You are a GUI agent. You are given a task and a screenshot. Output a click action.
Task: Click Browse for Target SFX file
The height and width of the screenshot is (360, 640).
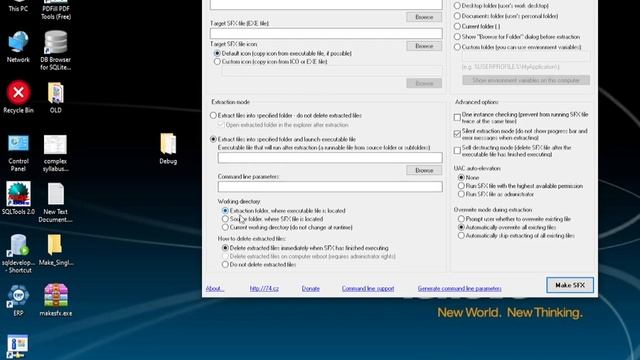424,46
